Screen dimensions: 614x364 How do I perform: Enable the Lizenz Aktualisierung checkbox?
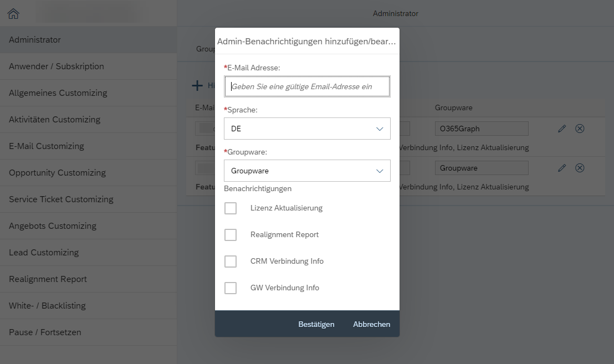[231, 208]
